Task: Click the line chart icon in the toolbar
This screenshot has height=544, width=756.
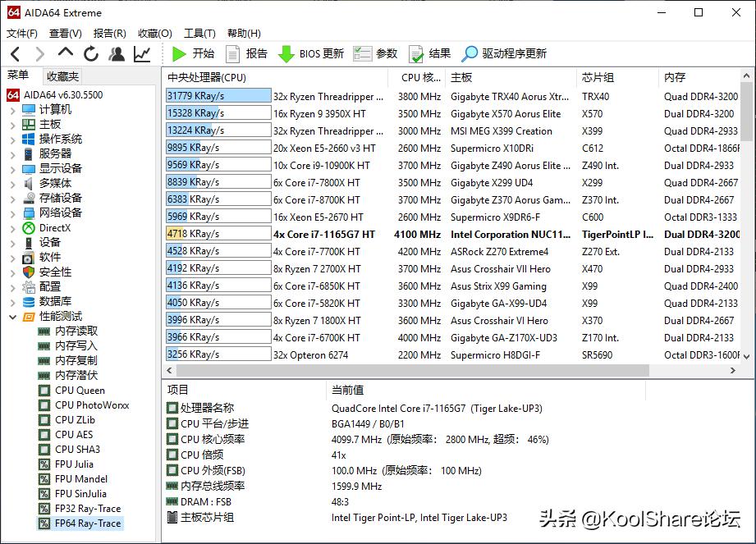Action: (x=141, y=55)
